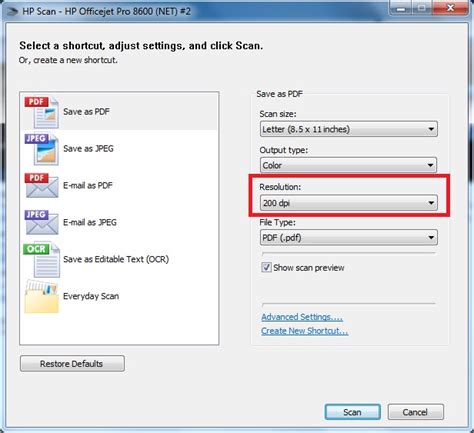Click the OCR document icon

(42, 260)
